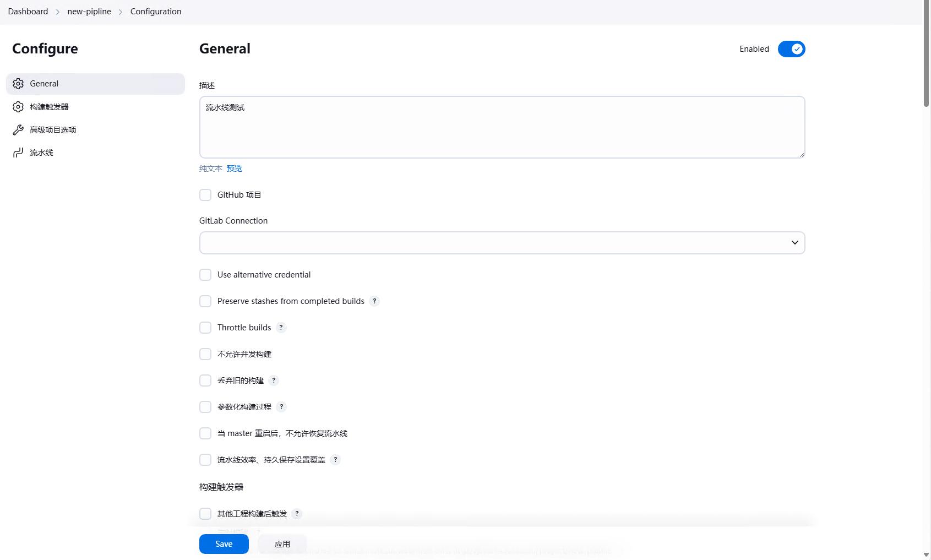The width and height of the screenshot is (931, 560).
Task: Check the GitHub 项目 checkbox
Action: click(205, 195)
